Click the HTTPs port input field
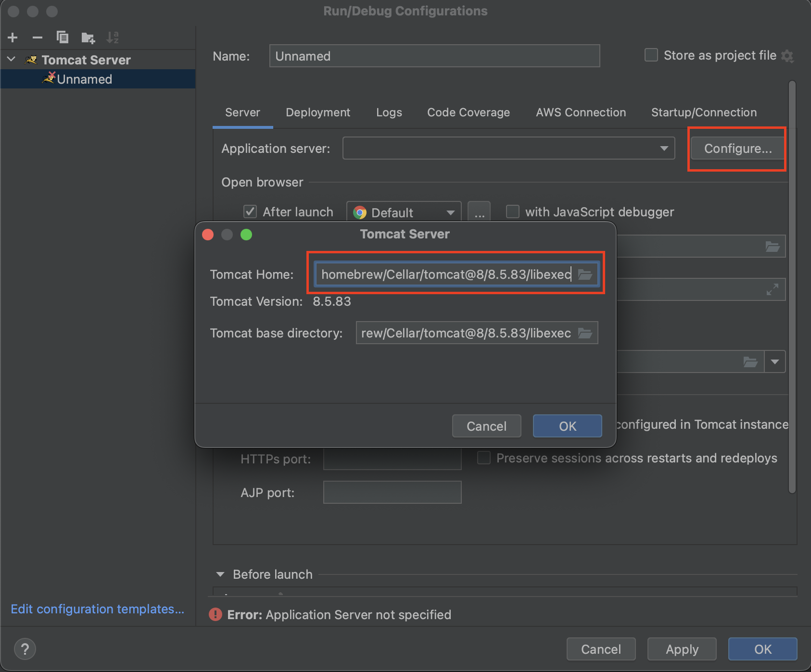 point(392,459)
